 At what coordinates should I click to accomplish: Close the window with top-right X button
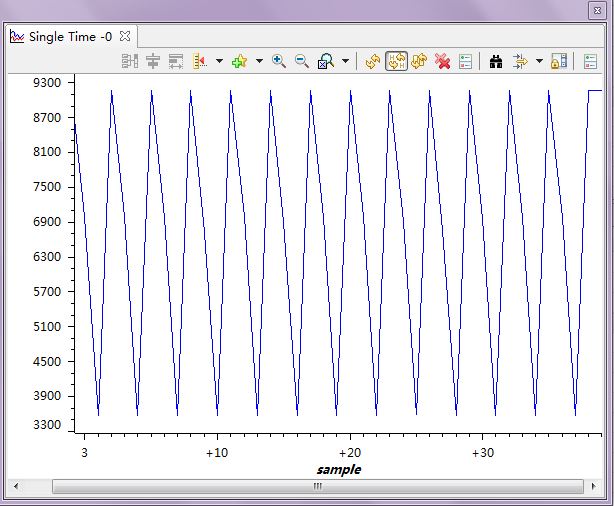pos(597,11)
